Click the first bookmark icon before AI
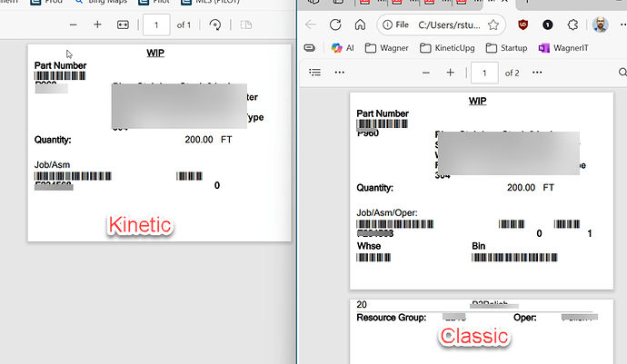 [x=310, y=48]
